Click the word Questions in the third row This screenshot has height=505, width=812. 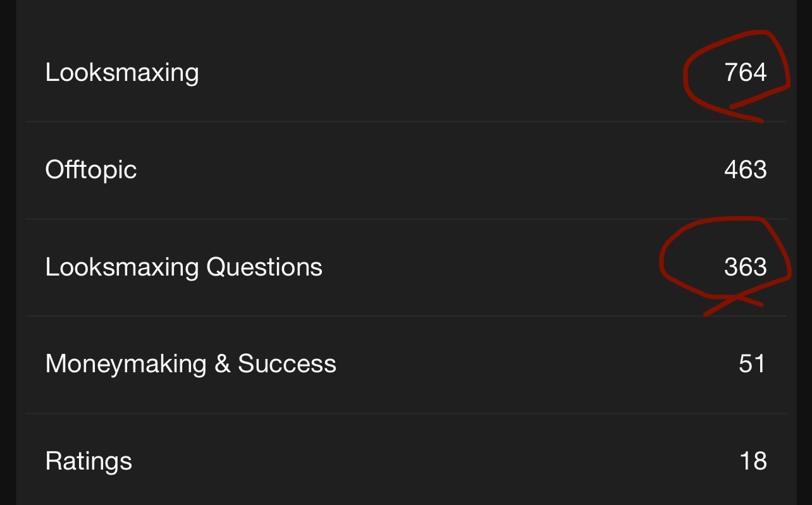click(264, 267)
